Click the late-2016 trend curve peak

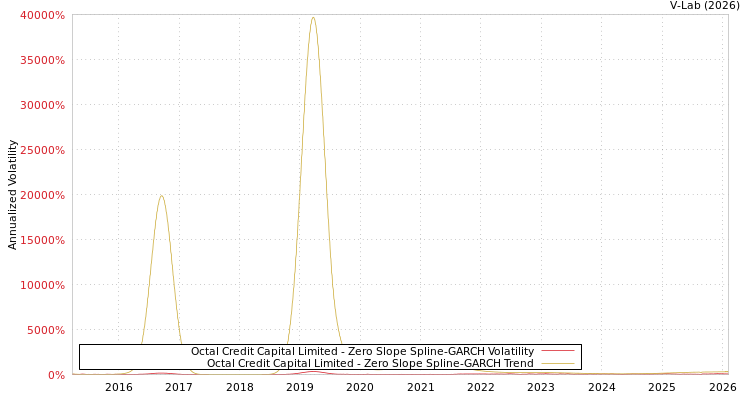(162, 196)
